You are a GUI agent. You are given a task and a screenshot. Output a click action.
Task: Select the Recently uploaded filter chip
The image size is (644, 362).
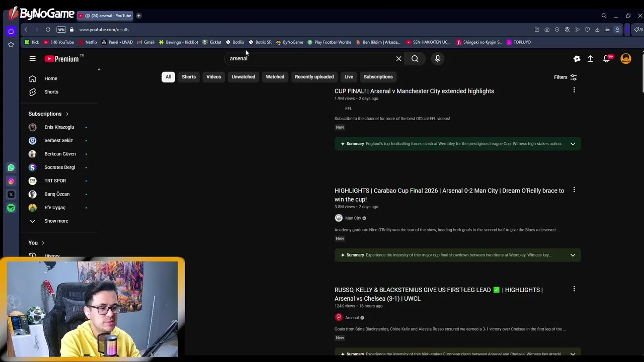(x=314, y=77)
